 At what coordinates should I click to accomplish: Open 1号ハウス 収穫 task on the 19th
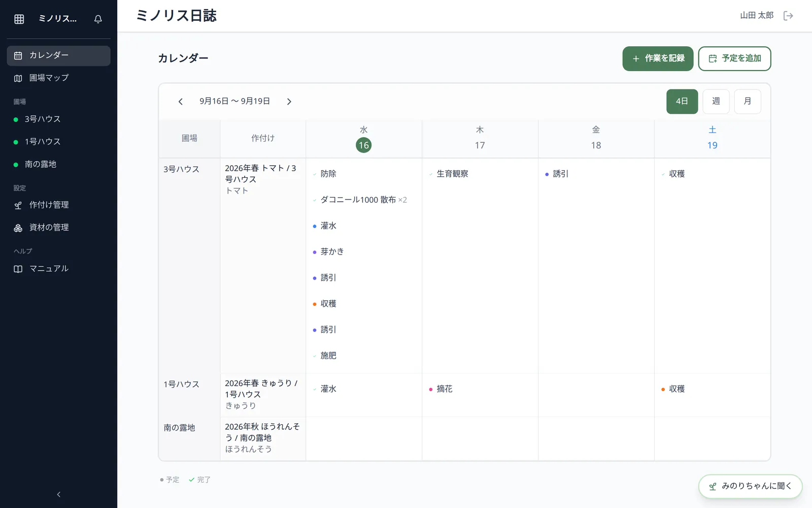(712, 389)
